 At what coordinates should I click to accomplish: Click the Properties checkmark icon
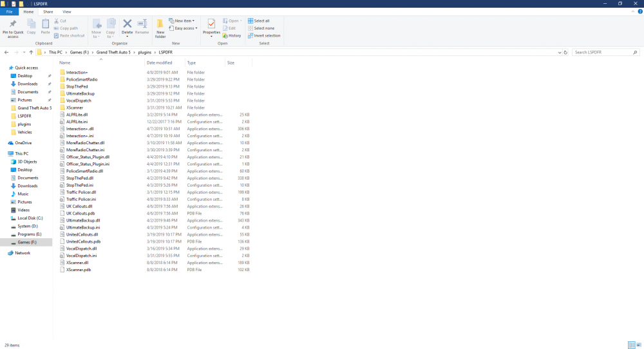coord(211,24)
